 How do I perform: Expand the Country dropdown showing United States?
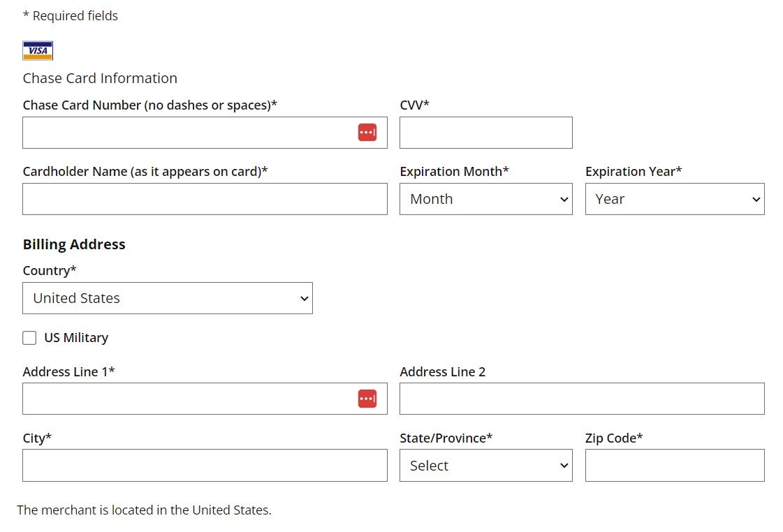coord(167,298)
